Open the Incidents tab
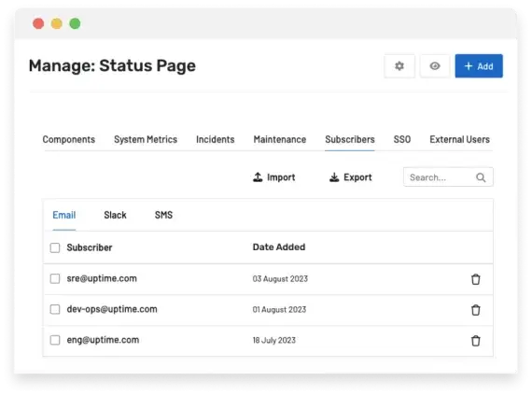The height and width of the screenshot is (395, 532). click(x=215, y=139)
